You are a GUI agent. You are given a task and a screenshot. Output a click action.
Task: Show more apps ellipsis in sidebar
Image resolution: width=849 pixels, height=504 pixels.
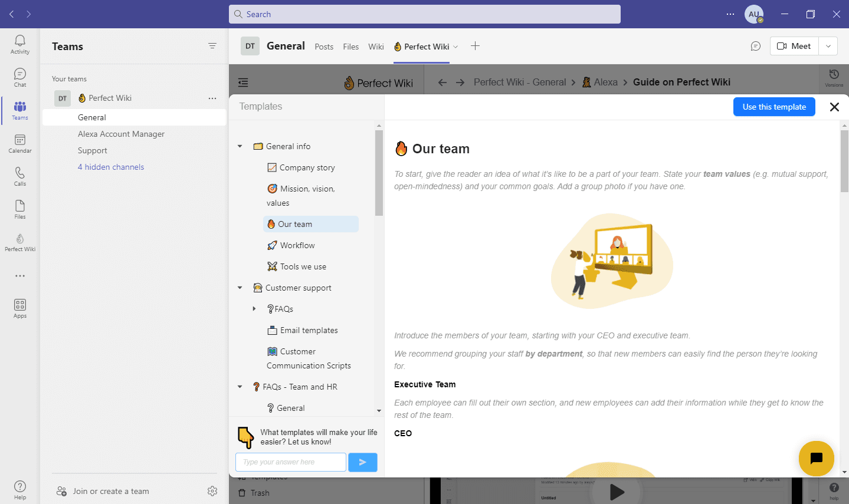pos(20,276)
